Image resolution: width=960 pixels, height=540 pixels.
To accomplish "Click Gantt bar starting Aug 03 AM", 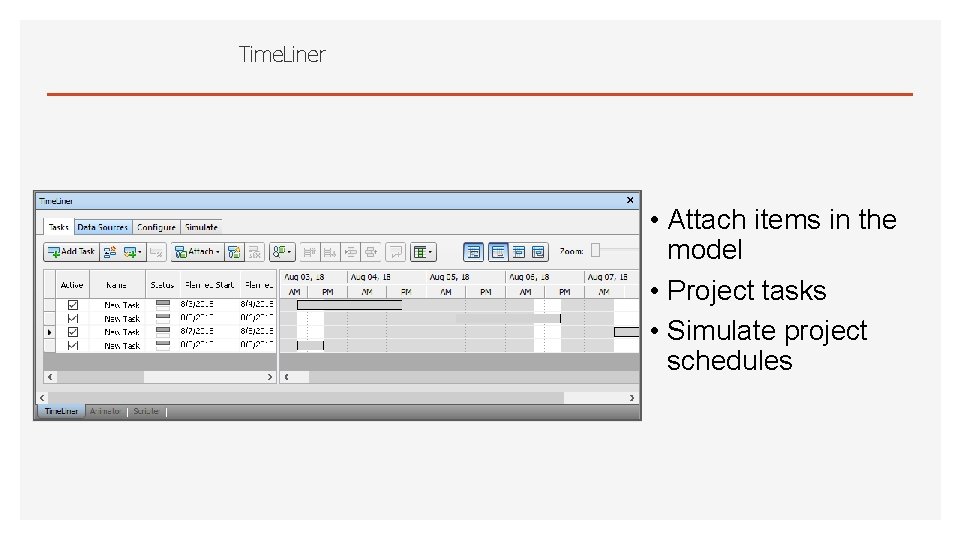I will [350, 305].
